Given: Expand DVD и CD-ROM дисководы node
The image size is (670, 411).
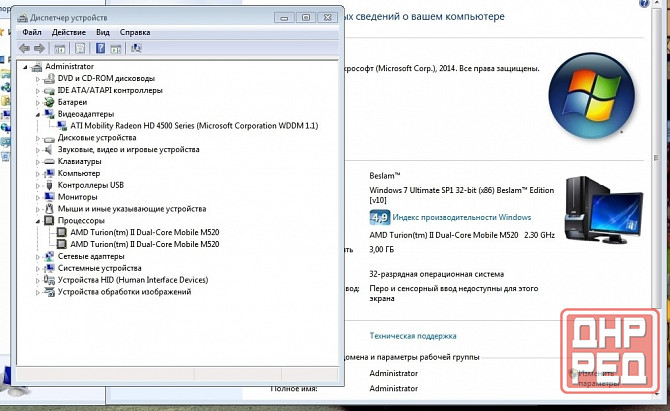Looking at the screenshot, I should [38, 78].
